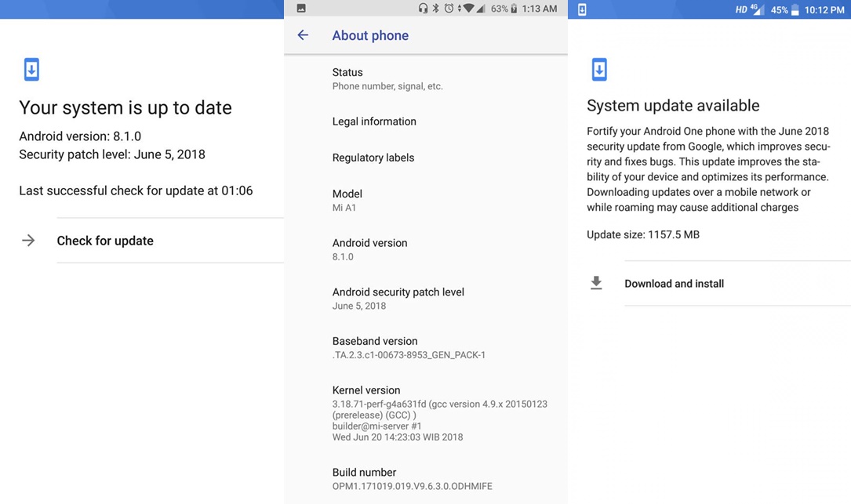Click the 63% battery percentage
This screenshot has width=851, height=504.
click(x=500, y=9)
